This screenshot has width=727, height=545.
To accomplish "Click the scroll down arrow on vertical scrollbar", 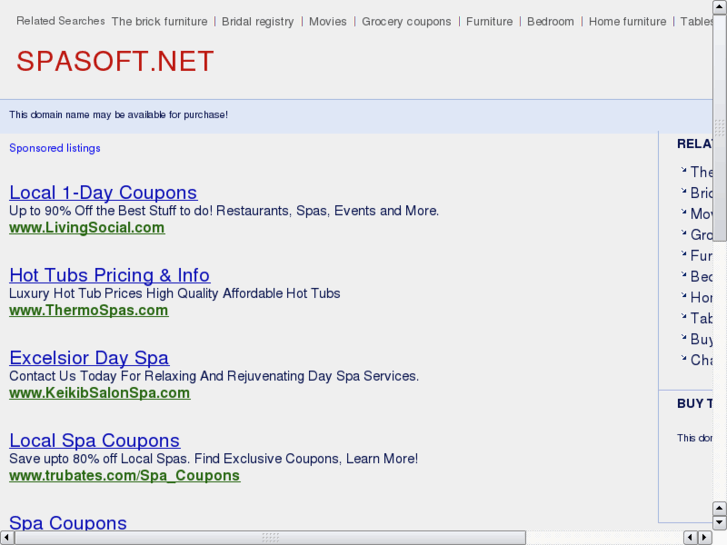I will click(x=720, y=523).
